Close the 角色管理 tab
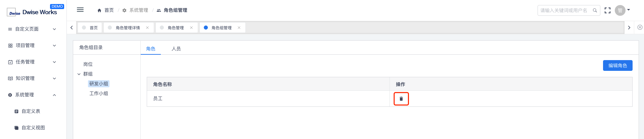 point(191,28)
